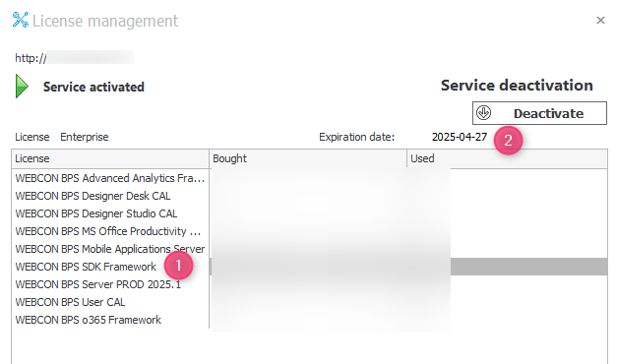Image resolution: width=617 pixels, height=364 pixels.
Task: Sort by the License column header
Action: (110, 158)
